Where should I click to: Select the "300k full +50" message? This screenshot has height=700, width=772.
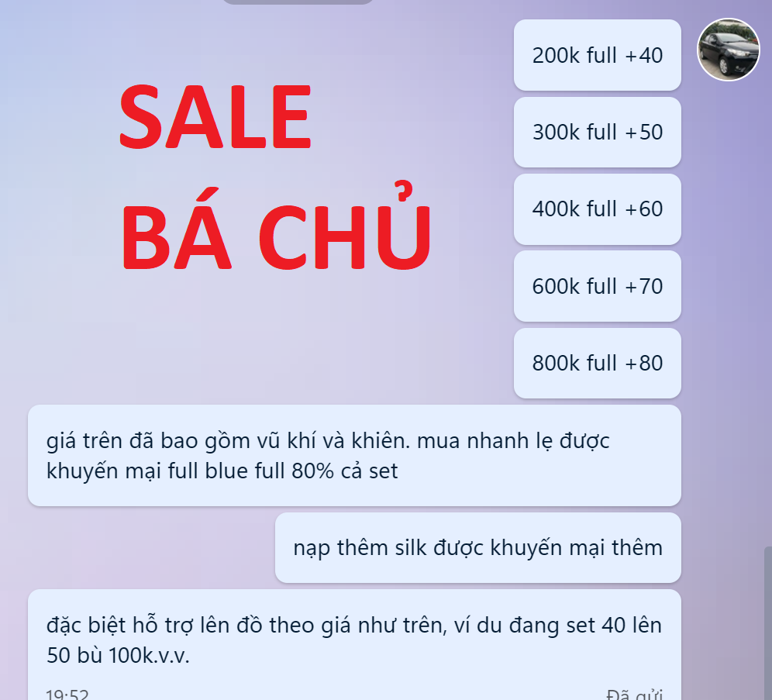[598, 132]
